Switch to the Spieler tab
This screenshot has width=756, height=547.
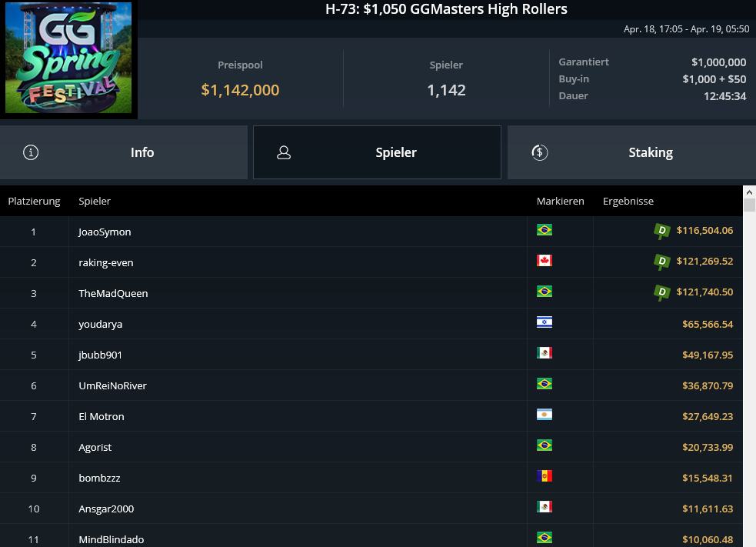click(x=377, y=152)
